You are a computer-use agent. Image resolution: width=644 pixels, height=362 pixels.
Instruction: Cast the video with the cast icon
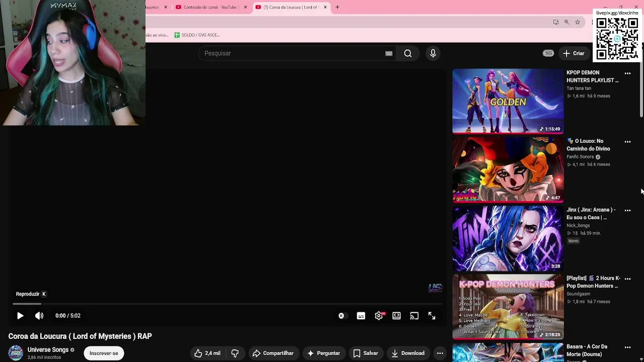414,316
